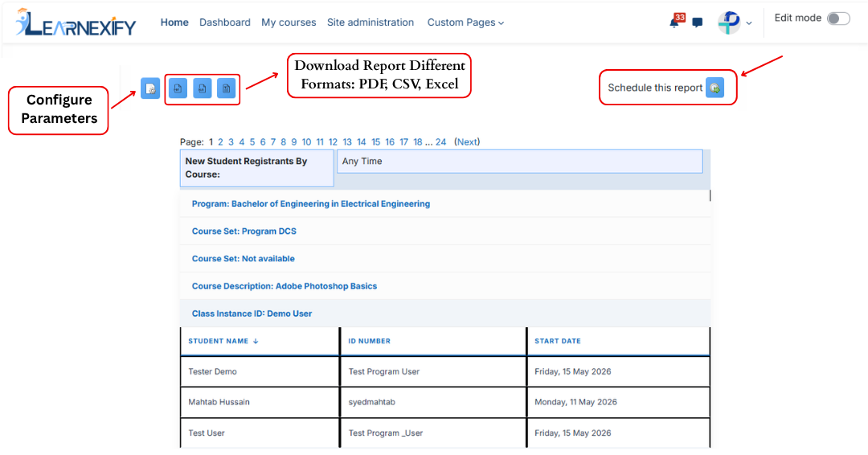Sort by Start Date column header
Viewport: 868px width, 455px height.
(x=558, y=342)
